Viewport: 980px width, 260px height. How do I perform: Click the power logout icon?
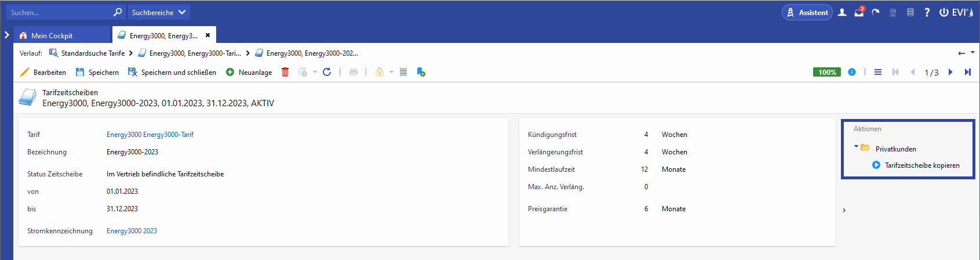point(943,12)
